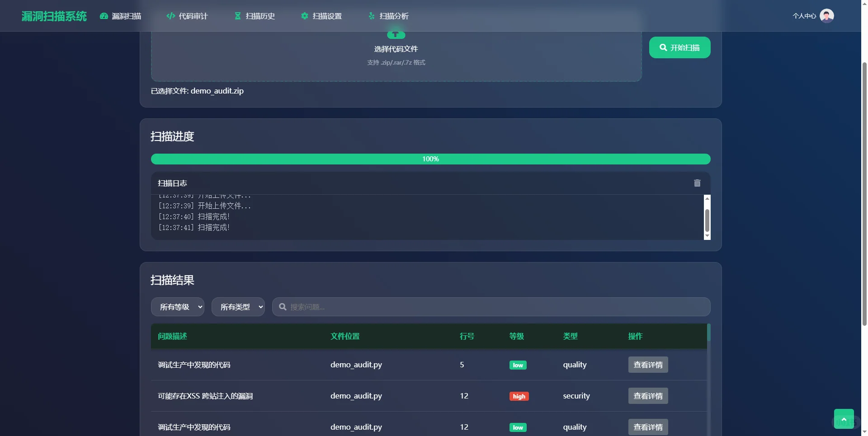This screenshot has width=868, height=436.
Task: Click the 文件位置 column header
Action: click(x=345, y=336)
